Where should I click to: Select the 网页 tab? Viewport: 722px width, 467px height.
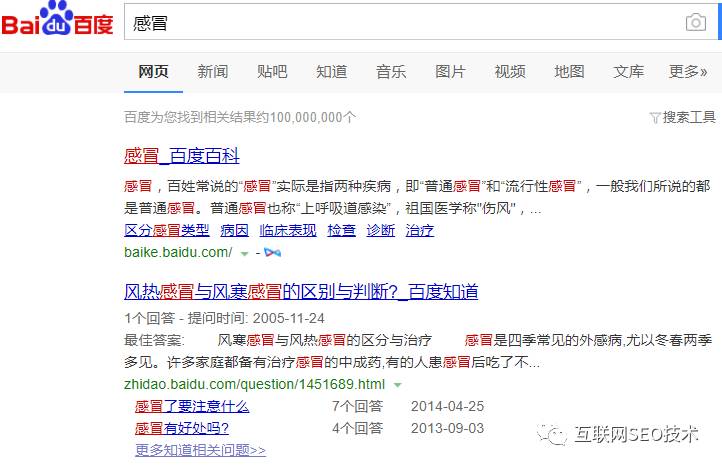[x=153, y=72]
